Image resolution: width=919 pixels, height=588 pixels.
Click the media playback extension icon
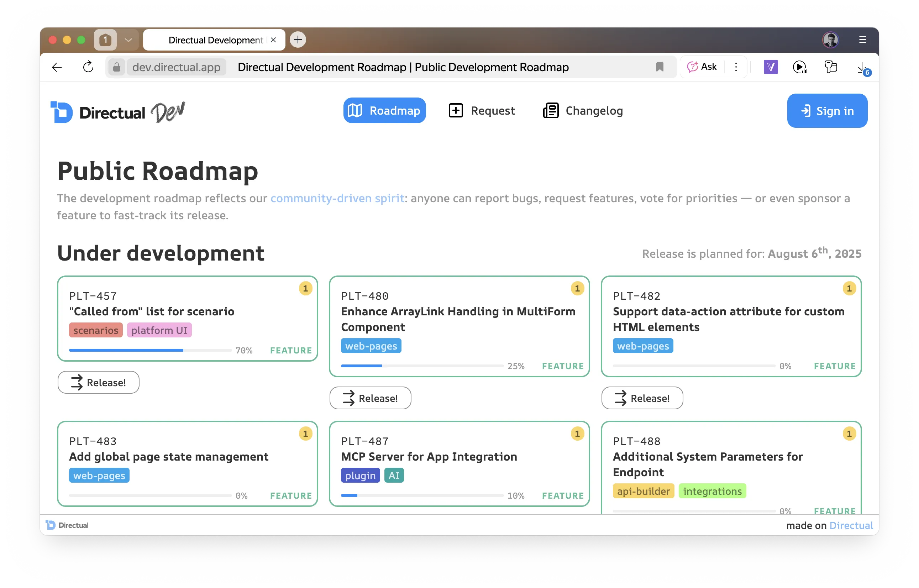[799, 67]
